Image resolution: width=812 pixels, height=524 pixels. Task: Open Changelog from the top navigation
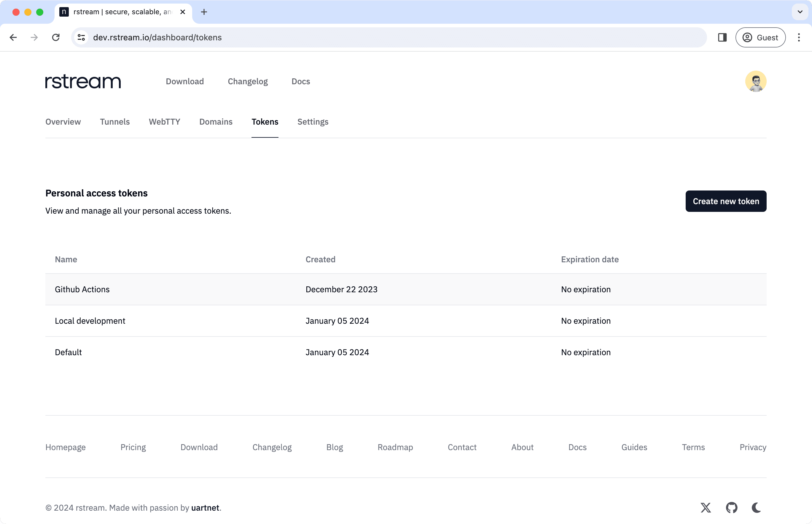click(x=248, y=81)
